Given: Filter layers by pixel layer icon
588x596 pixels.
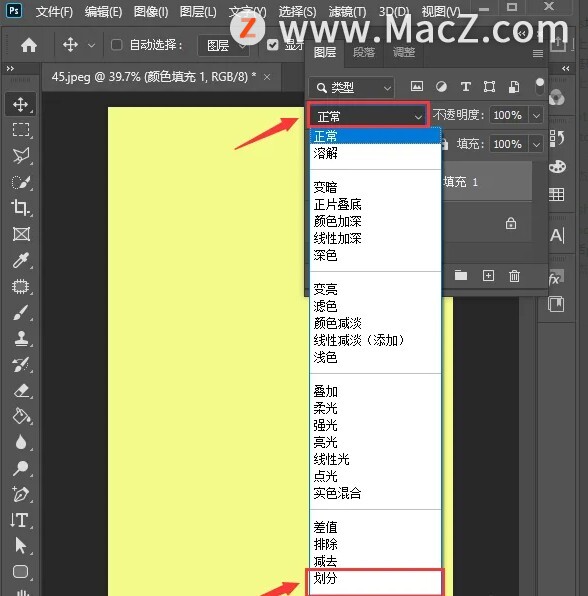Looking at the screenshot, I should tap(417, 87).
